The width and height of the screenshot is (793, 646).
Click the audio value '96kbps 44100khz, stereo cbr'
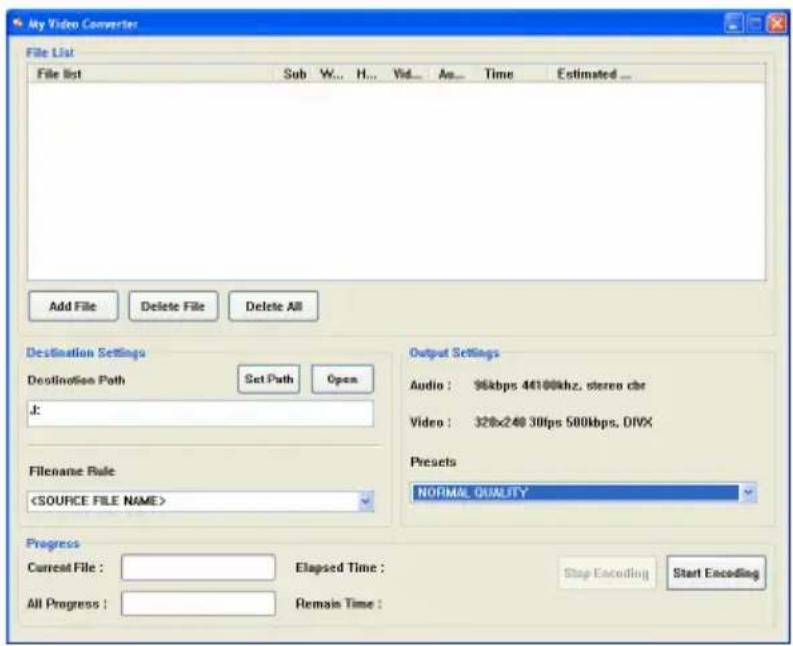click(559, 385)
